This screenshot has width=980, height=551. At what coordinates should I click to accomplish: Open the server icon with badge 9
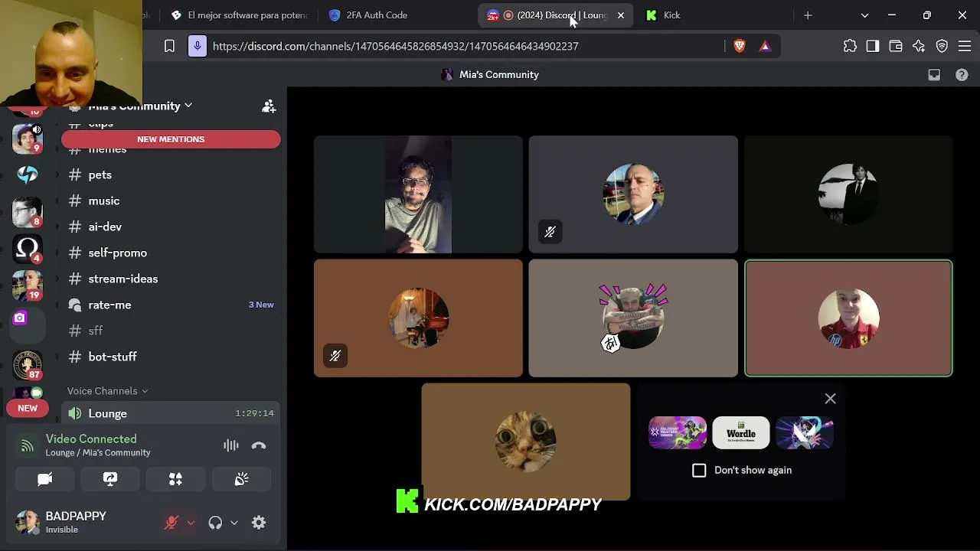pyautogui.click(x=28, y=139)
